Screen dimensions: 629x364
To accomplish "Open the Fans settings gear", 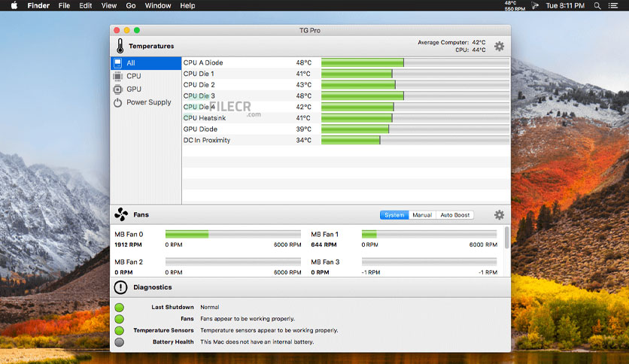I will [499, 215].
